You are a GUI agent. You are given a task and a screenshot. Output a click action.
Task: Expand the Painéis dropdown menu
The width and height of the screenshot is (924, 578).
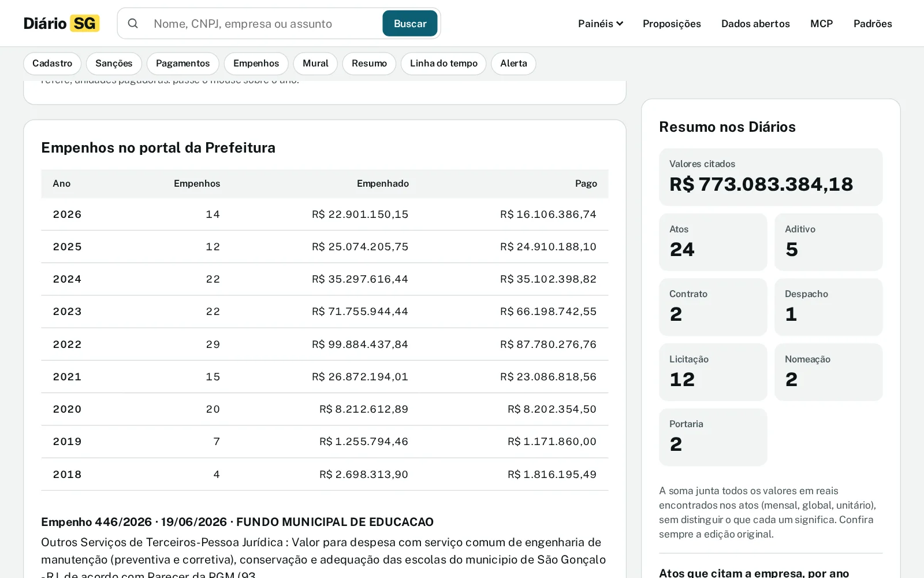(601, 24)
